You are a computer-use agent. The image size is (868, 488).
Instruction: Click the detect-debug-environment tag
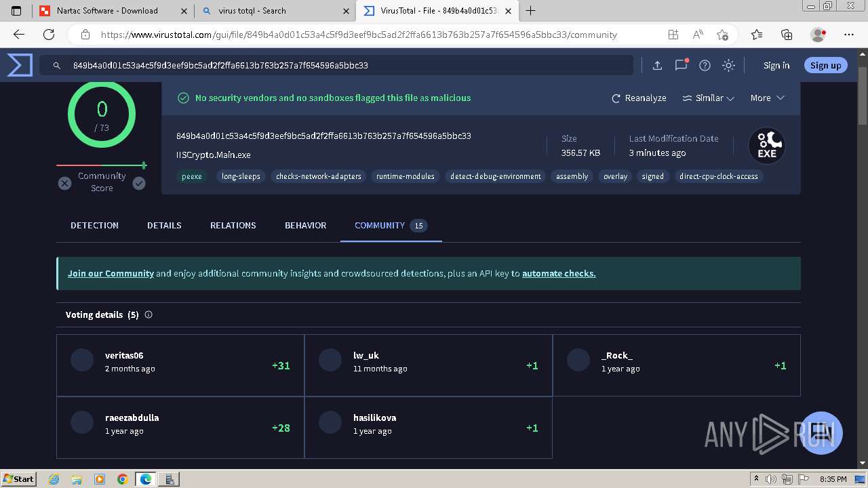coord(496,176)
